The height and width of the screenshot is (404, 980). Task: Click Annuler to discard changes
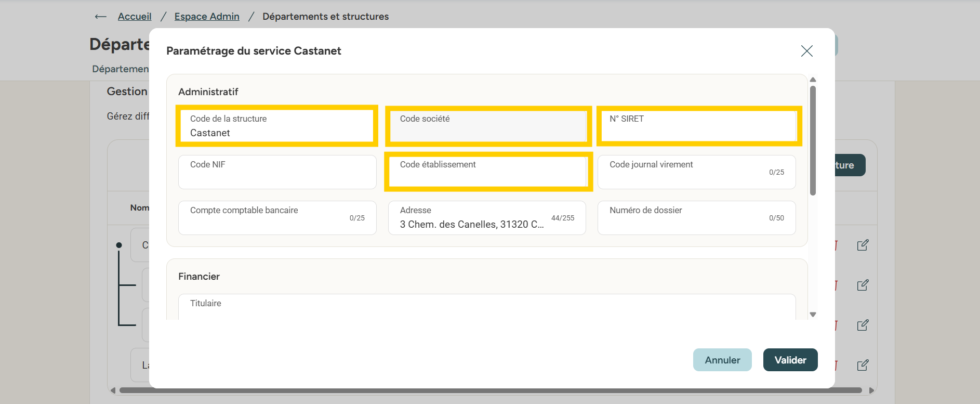pyautogui.click(x=722, y=360)
